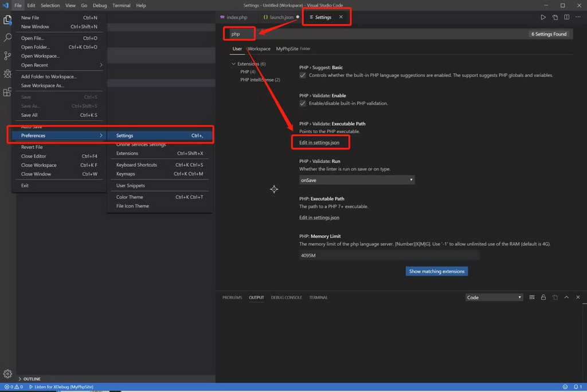The height and width of the screenshot is (392, 587).
Task: Open the Selection menu
Action: (50, 5)
